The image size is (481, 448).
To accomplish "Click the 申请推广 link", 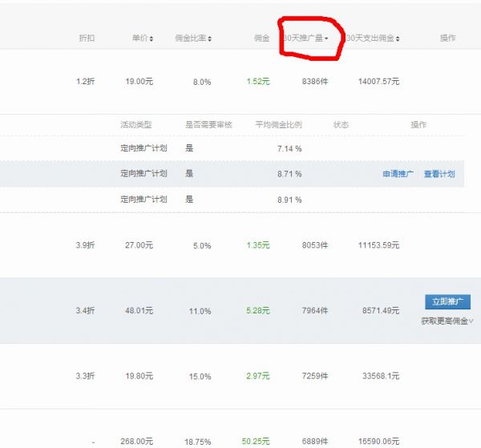I will [x=398, y=174].
